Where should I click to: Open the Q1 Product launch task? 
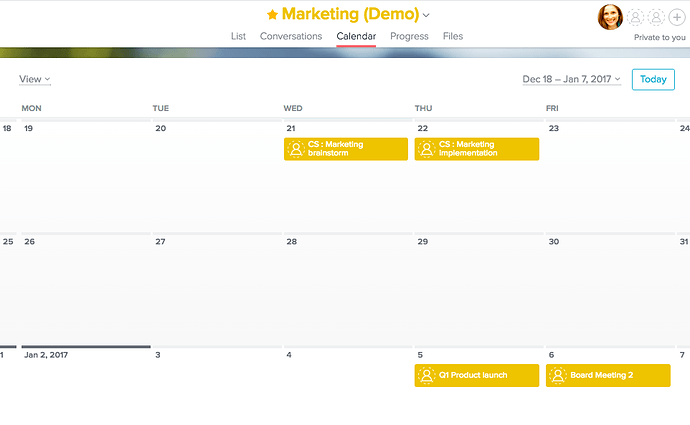[477, 375]
